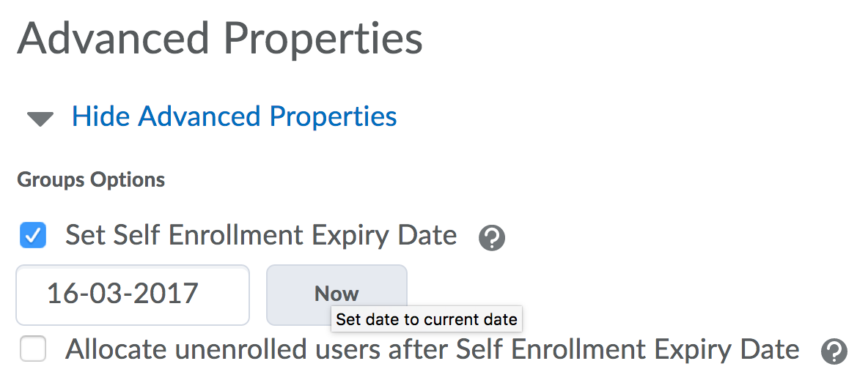868x391 pixels.
Task: Click the Hide Advanced Properties link
Action: (234, 116)
